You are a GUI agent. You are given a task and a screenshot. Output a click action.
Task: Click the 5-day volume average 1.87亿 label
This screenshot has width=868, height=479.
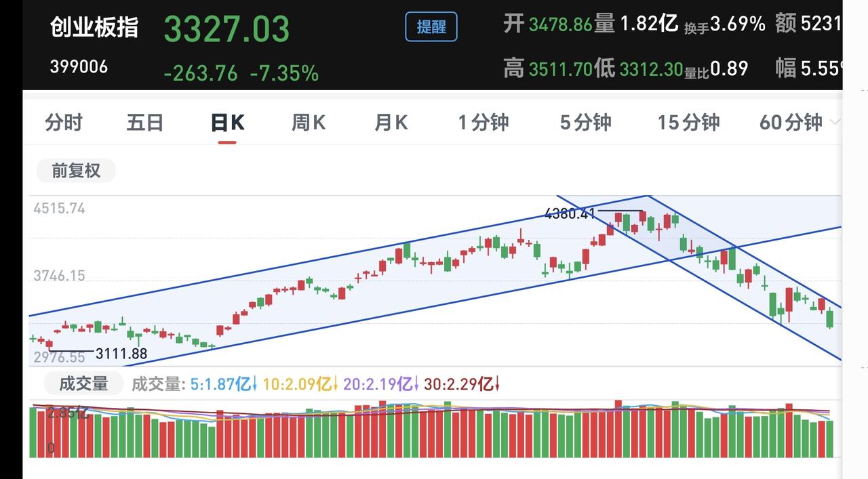point(224,385)
